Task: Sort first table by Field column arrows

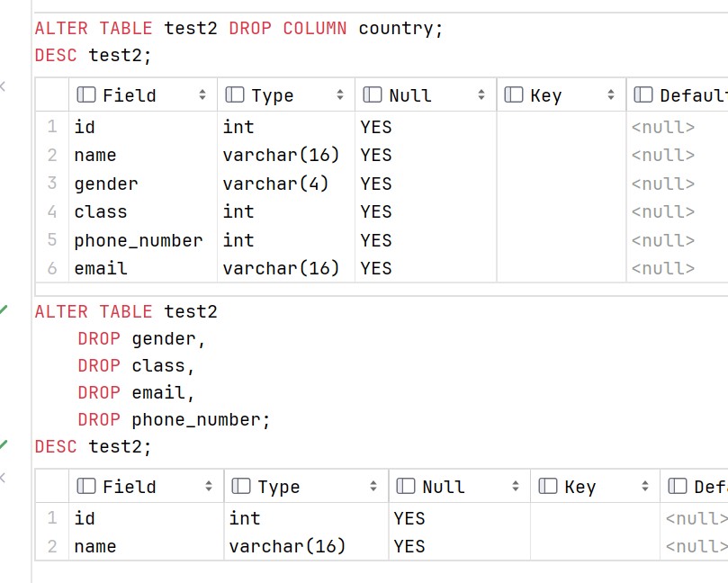Action: pos(202,94)
